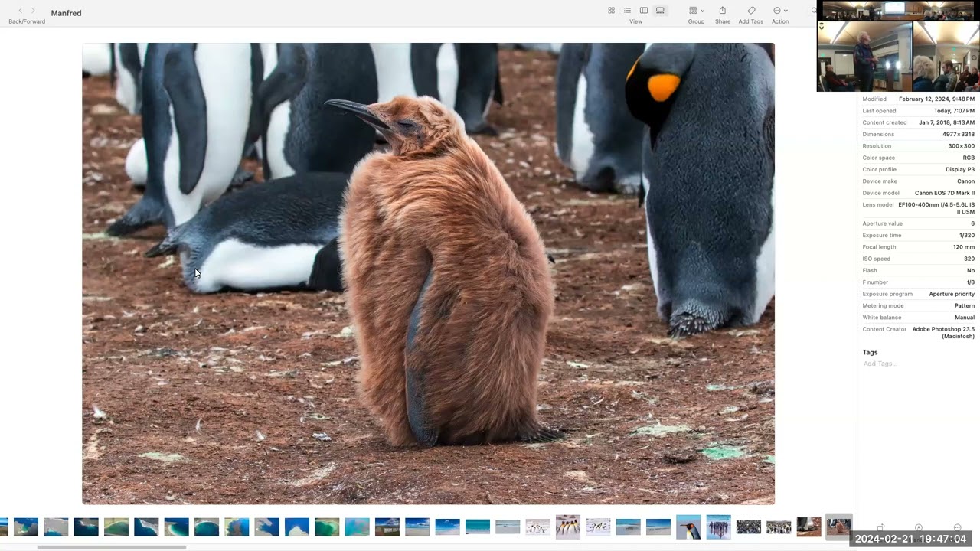Click the Manfred window title
The height and width of the screenshot is (551, 980).
tap(66, 13)
